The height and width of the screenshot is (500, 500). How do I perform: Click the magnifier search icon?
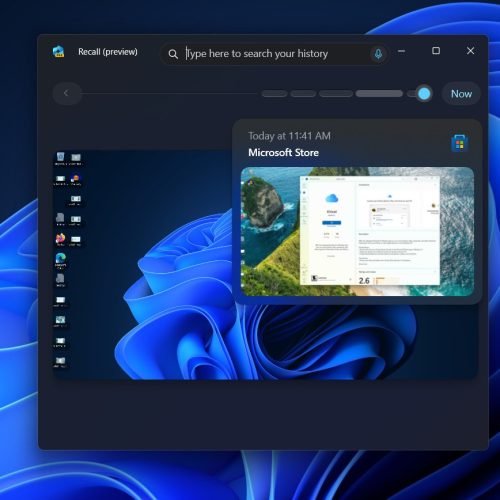[173, 54]
